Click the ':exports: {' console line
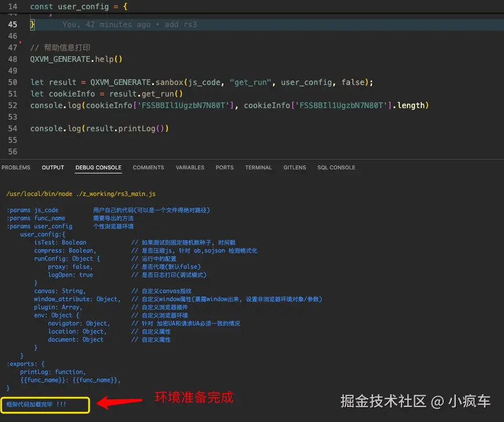The width and height of the screenshot is (504, 422). (x=25, y=364)
